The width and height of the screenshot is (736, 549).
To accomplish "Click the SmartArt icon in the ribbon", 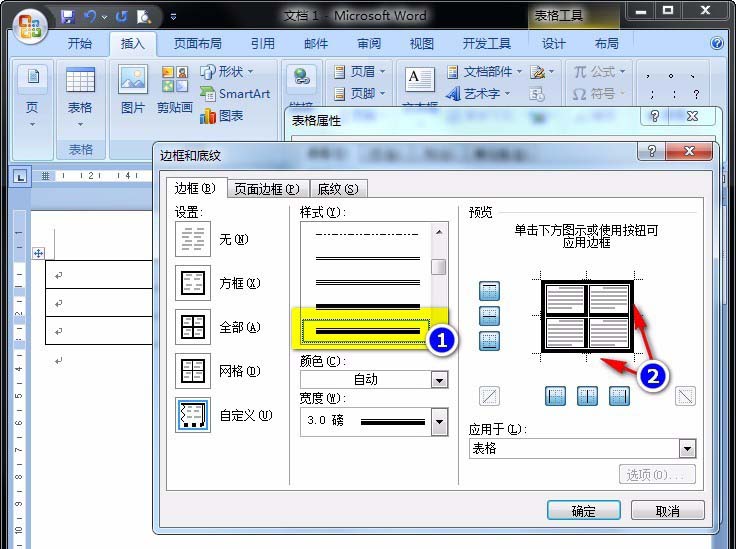I will point(235,94).
